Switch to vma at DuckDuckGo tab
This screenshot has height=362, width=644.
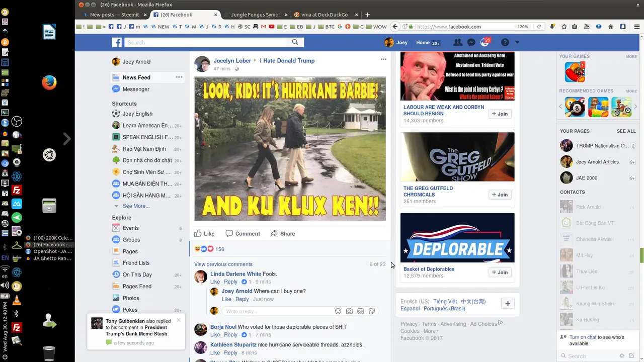pos(325,15)
